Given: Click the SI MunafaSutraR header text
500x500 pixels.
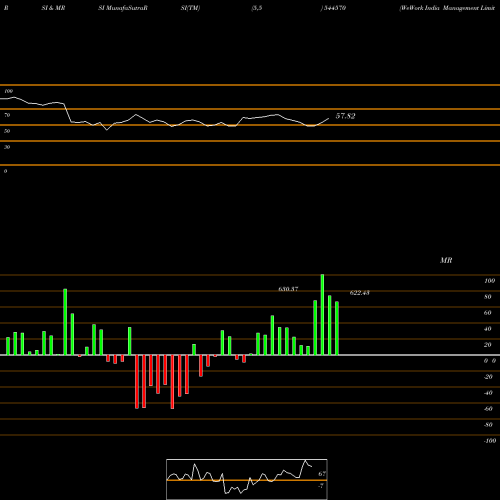Looking at the screenshot, I should (123, 8).
